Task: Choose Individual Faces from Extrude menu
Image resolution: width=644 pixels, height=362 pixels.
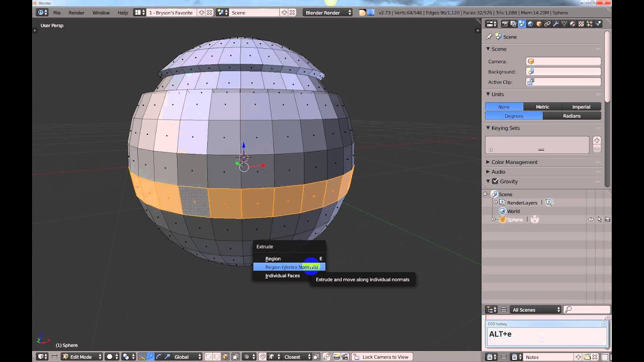Action: point(289,276)
